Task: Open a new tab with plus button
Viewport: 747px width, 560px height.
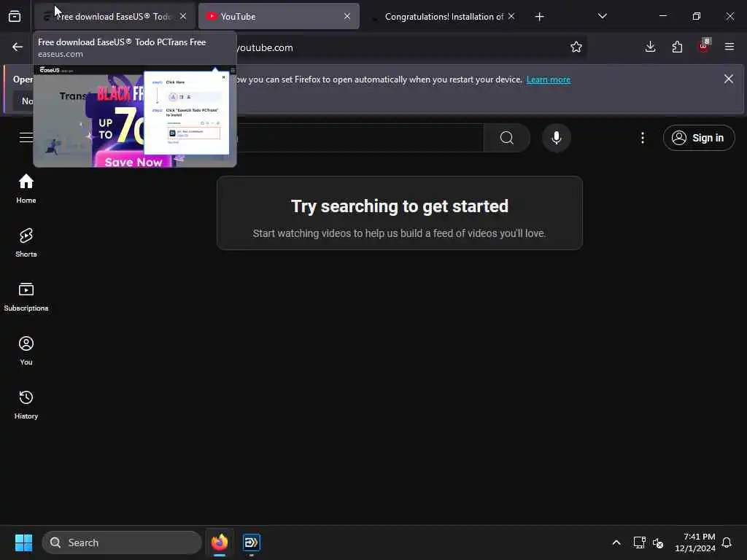Action: click(x=539, y=17)
